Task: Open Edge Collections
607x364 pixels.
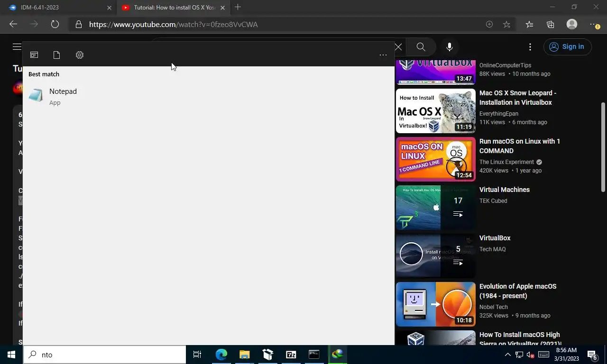Action: pyautogui.click(x=551, y=24)
